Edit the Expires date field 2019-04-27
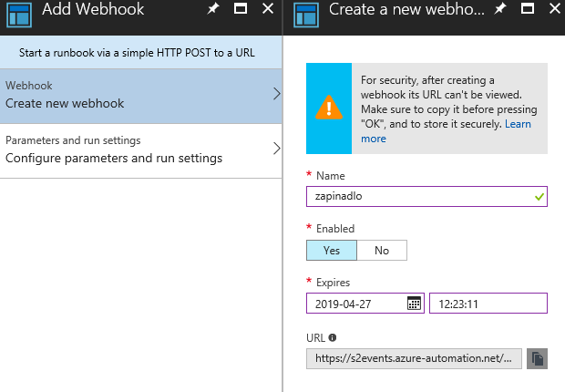 point(365,304)
